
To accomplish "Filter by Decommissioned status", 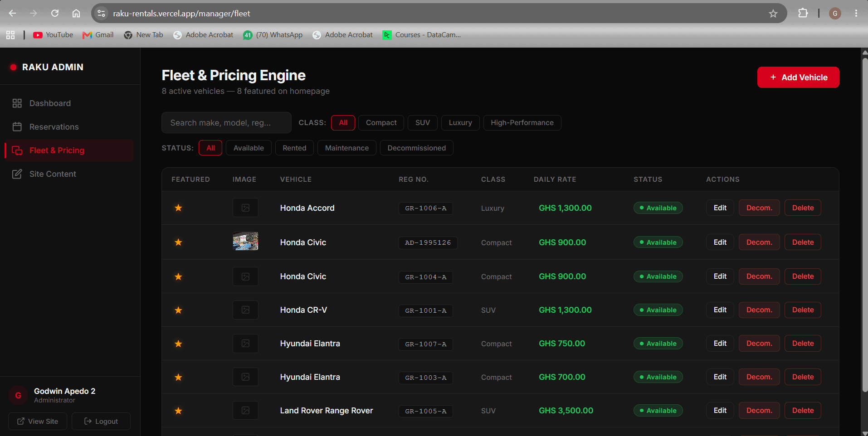I will click(x=417, y=148).
